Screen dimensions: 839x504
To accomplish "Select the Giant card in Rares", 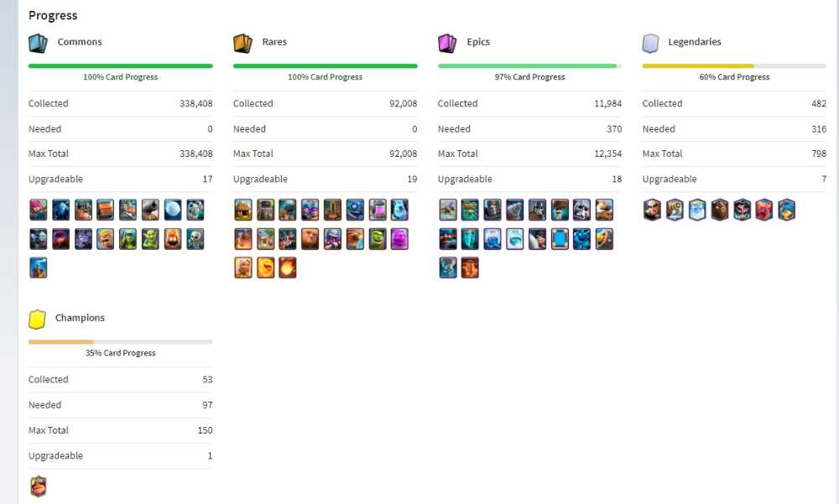I will [x=310, y=239].
